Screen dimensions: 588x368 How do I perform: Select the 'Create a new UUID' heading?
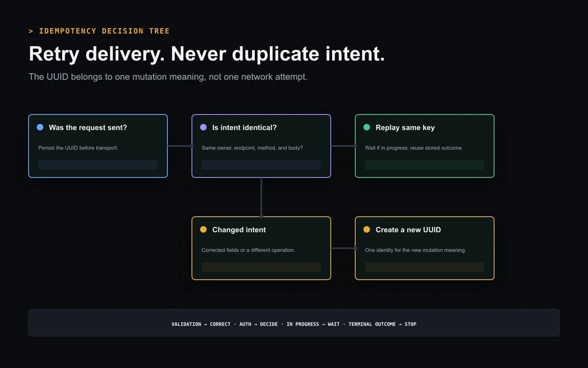click(x=408, y=230)
